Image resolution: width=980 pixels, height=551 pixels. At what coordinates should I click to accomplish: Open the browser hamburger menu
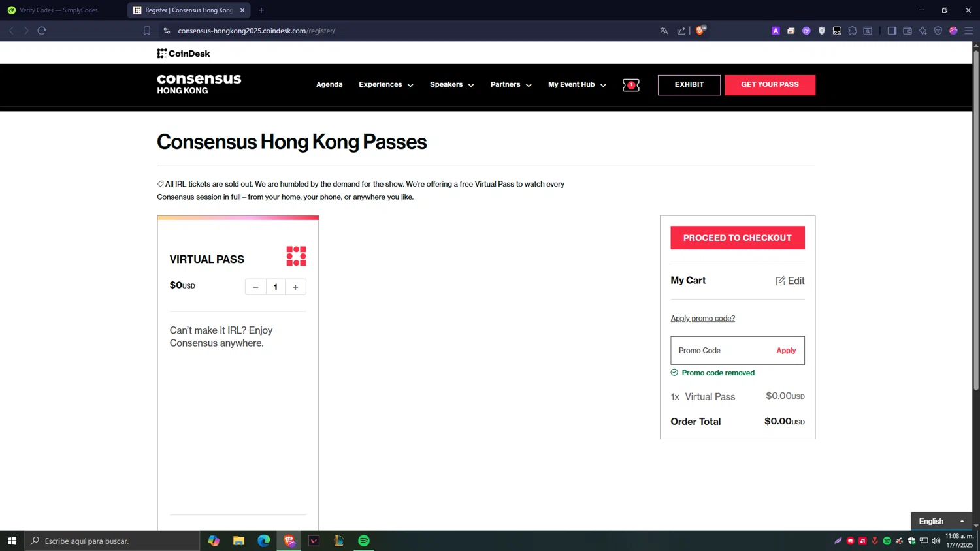point(969,31)
